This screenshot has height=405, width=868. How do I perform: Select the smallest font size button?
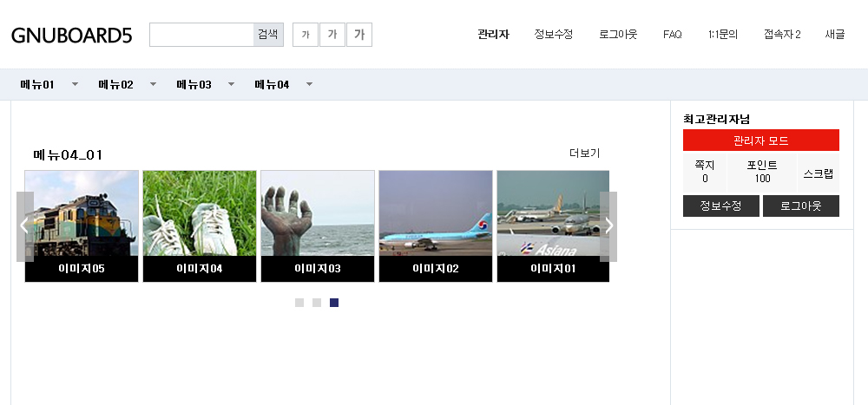pos(306,35)
